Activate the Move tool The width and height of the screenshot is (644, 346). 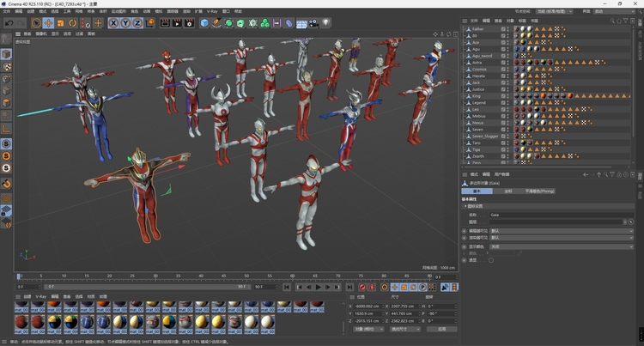48,23
